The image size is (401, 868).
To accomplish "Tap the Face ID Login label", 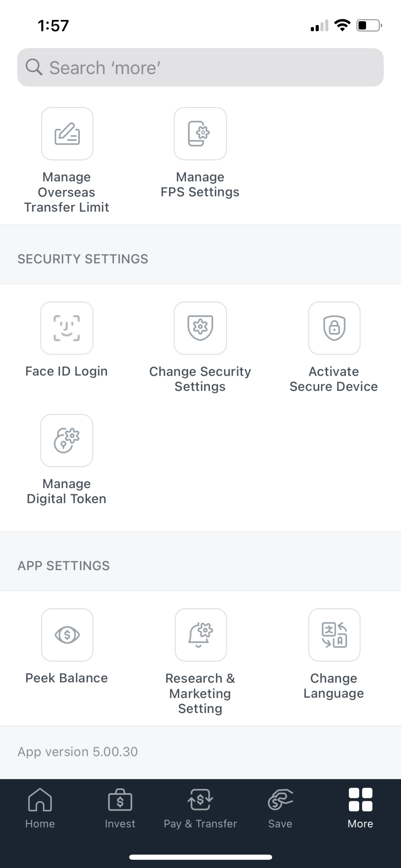I will pos(66,371).
